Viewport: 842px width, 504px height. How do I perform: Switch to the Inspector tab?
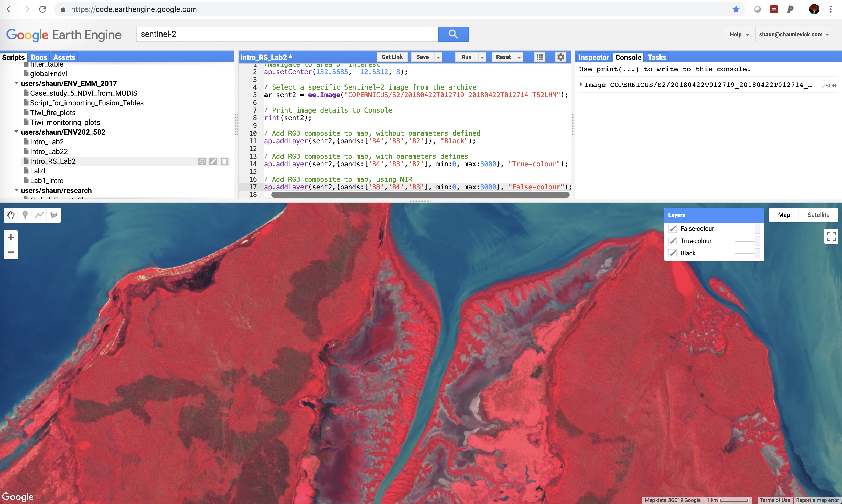[x=593, y=57]
